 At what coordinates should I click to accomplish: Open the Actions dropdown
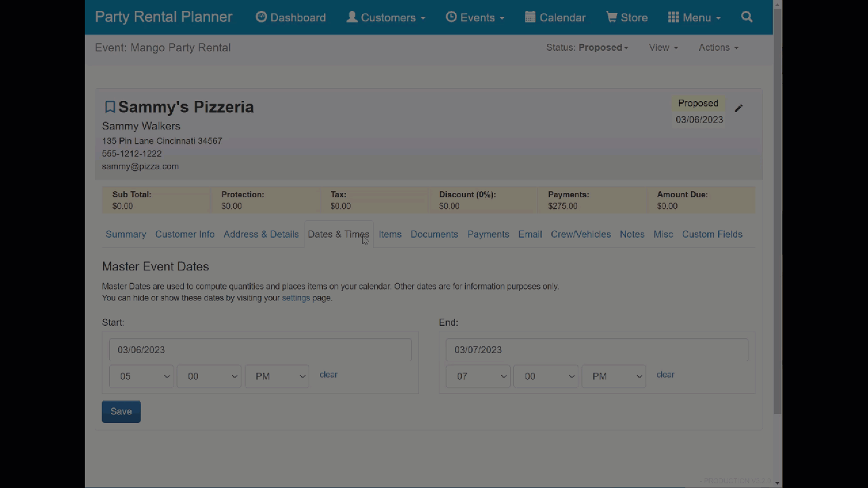[718, 47]
